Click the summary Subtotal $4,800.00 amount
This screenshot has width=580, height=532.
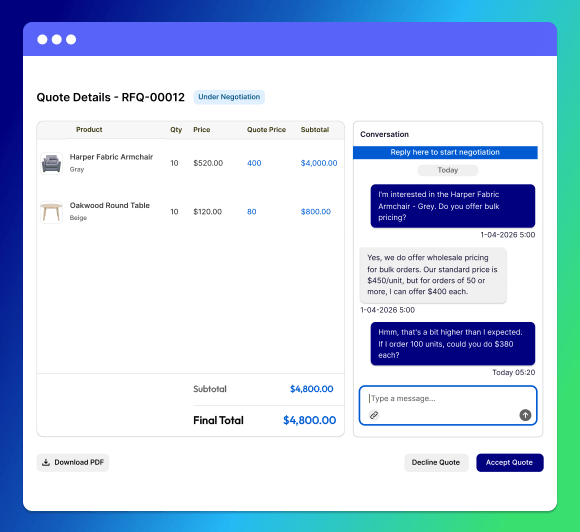click(x=311, y=389)
